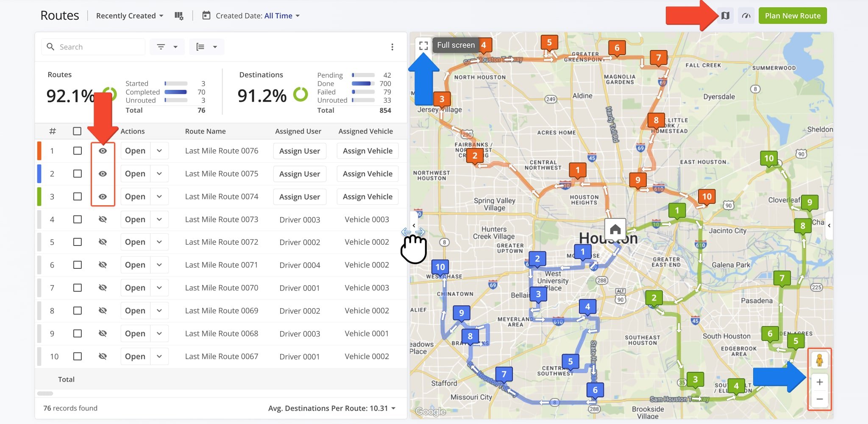Open Avg. Destinations Per Route menu
The height and width of the screenshot is (424, 868).
[331, 408]
